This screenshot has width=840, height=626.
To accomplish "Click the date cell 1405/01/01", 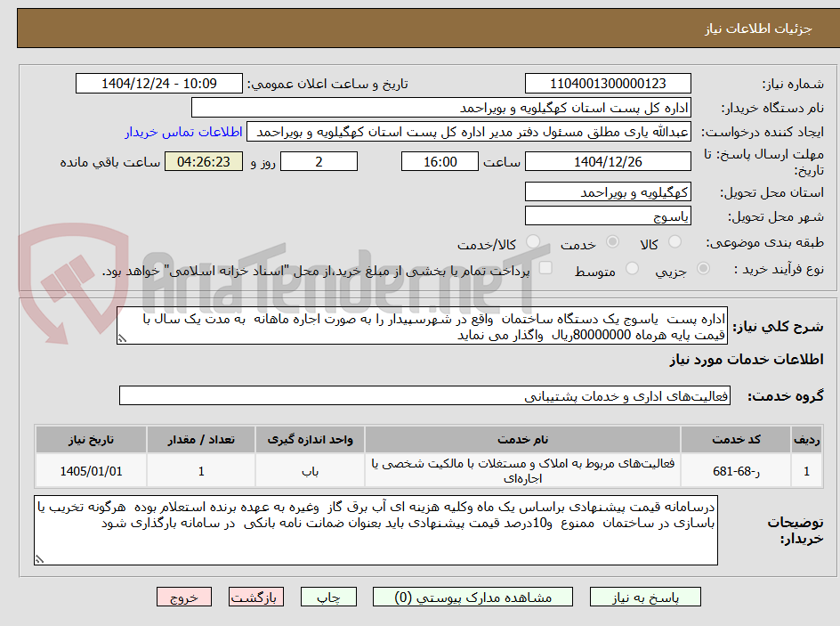I will [x=91, y=470].
